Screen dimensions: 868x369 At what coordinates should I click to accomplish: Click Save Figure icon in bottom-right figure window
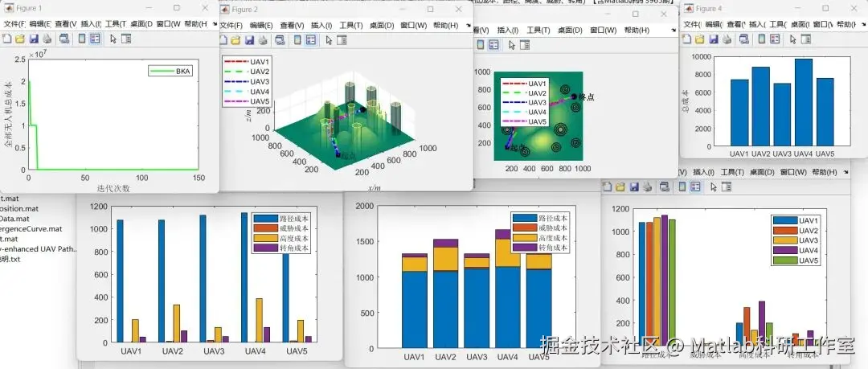(x=634, y=187)
